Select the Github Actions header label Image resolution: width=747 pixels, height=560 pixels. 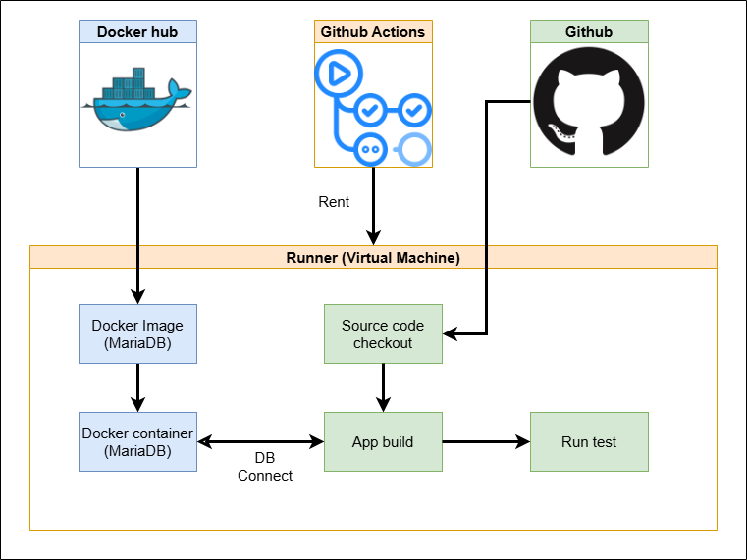tap(373, 32)
